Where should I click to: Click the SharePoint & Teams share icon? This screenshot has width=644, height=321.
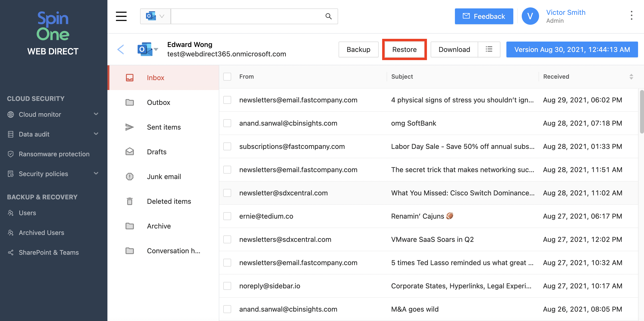click(x=10, y=252)
